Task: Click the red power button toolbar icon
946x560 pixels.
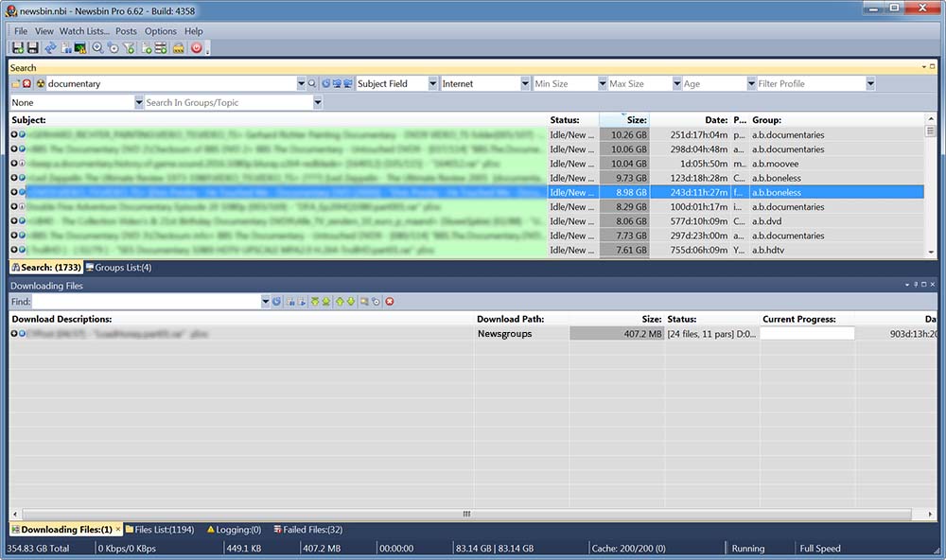Action: pos(197,47)
